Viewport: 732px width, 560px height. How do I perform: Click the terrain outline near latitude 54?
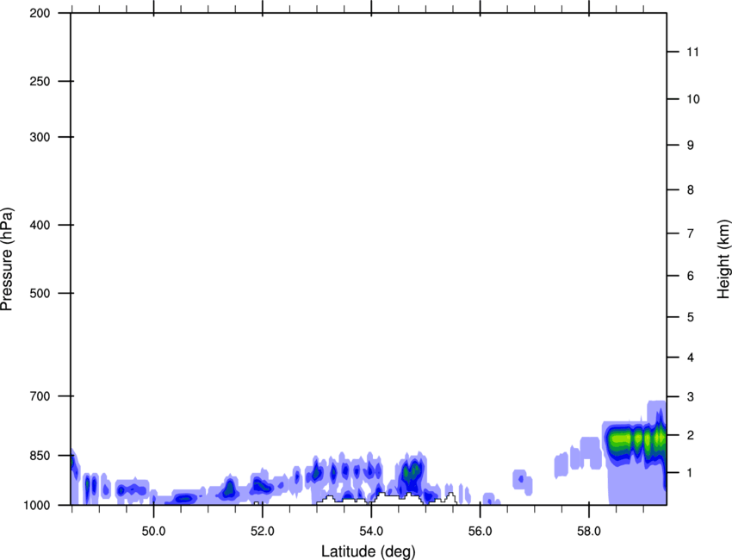[x=387, y=498]
